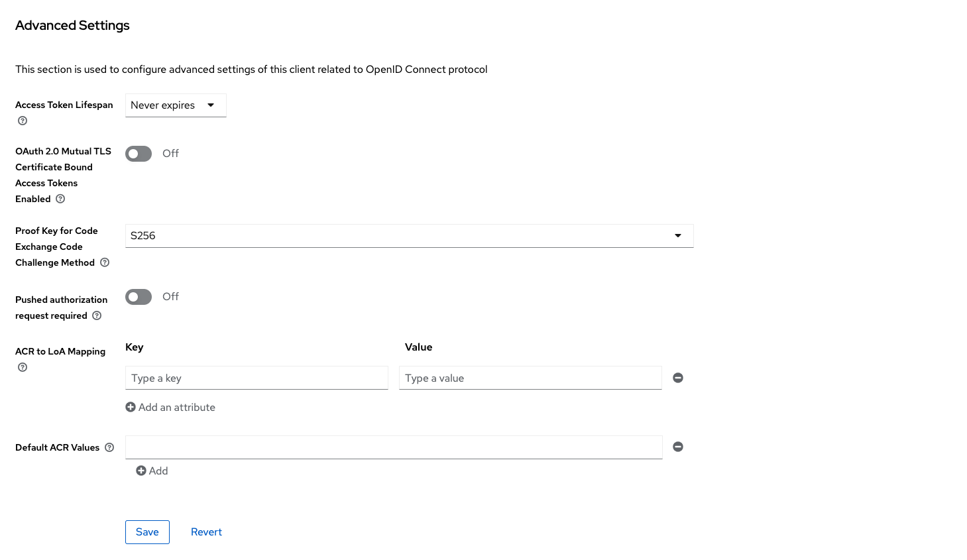Image resolution: width=967 pixels, height=560 pixels.
Task: Remove the Default ACR Values entry
Action: pyautogui.click(x=678, y=447)
